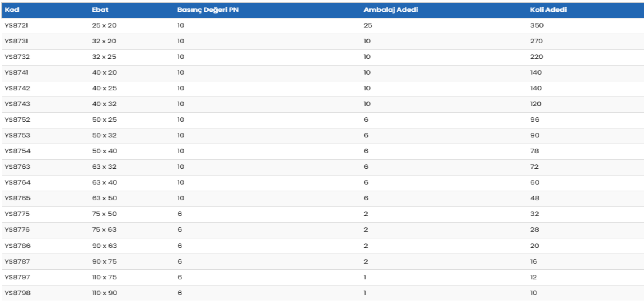Select product code YS8754
The image size is (644, 304).
pyautogui.click(x=17, y=151)
